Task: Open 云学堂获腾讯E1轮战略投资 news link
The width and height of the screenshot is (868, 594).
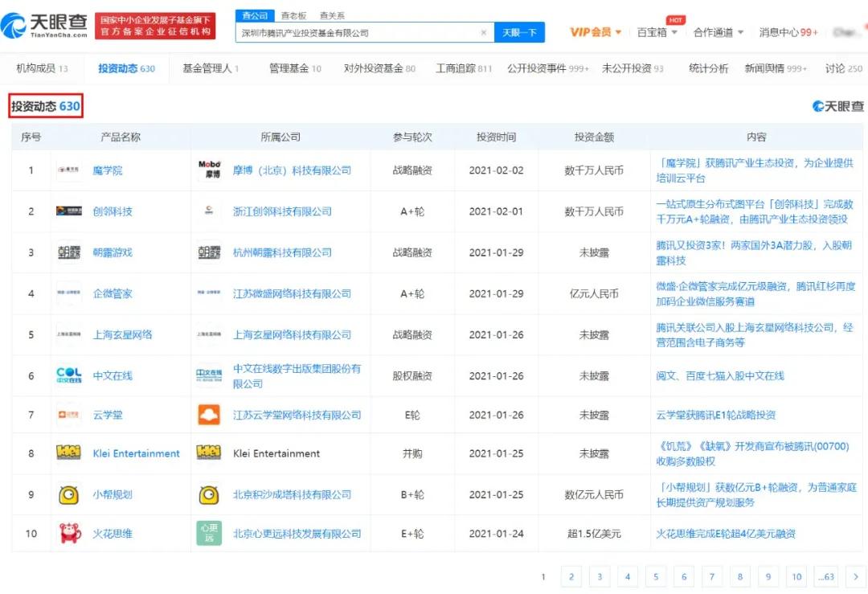Action: pyautogui.click(x=716, y=415)
